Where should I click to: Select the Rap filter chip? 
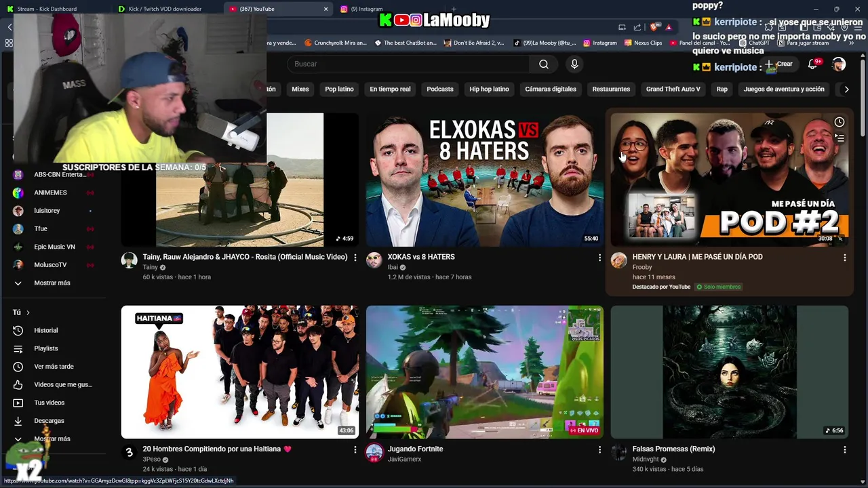click(x=722, y=89)
